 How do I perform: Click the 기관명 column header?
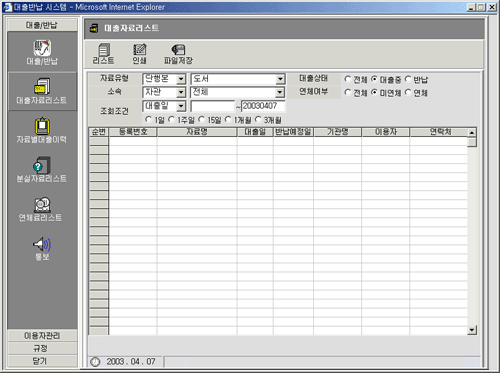tap(338, 132)
